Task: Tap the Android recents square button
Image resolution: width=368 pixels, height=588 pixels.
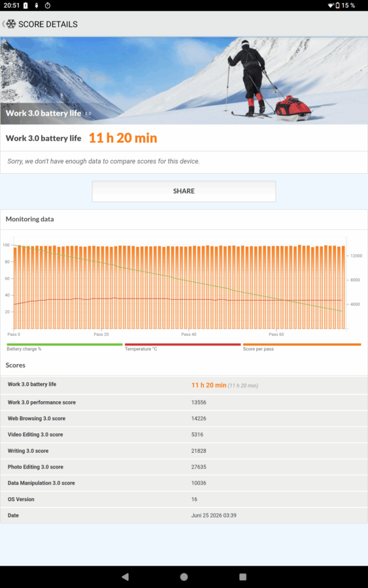Action: click(x=243, y=576)
